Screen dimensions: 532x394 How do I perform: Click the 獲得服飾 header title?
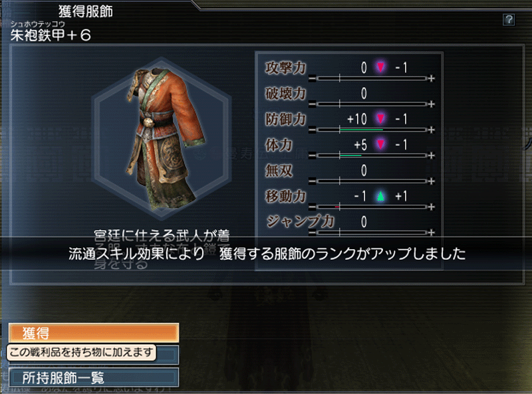click(x=86, y=11)
